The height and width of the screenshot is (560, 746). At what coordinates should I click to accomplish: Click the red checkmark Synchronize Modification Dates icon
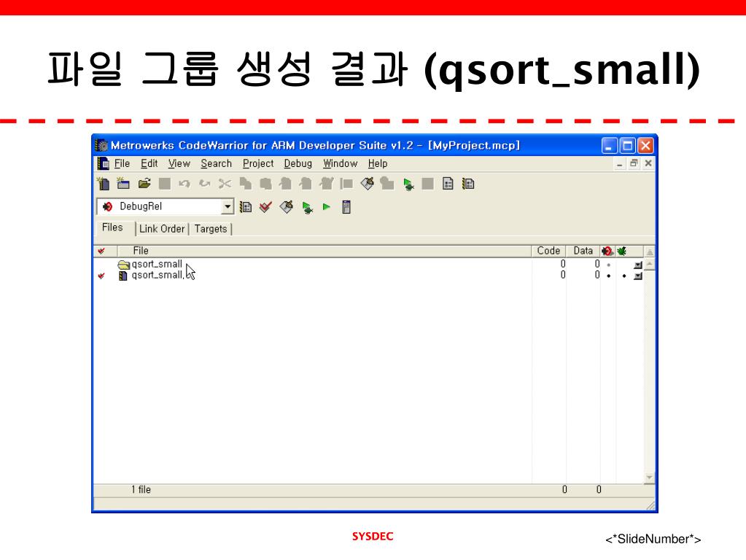[265, 207]
